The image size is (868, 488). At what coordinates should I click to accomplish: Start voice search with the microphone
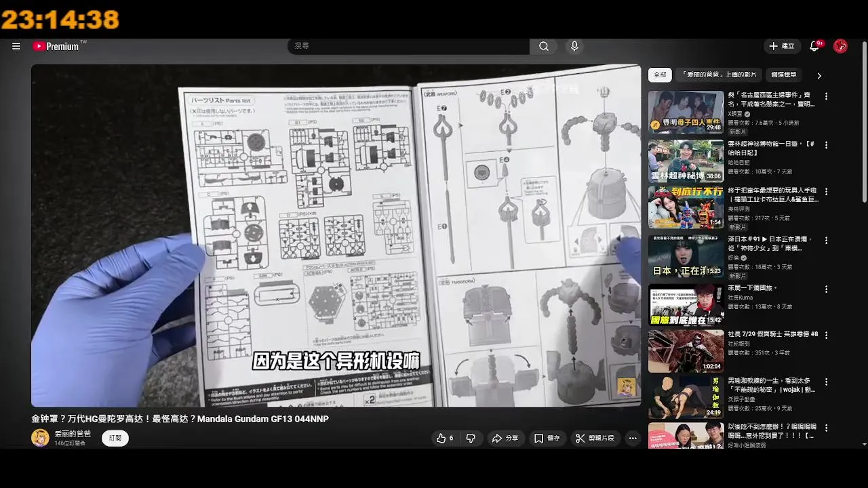point(574,46)
